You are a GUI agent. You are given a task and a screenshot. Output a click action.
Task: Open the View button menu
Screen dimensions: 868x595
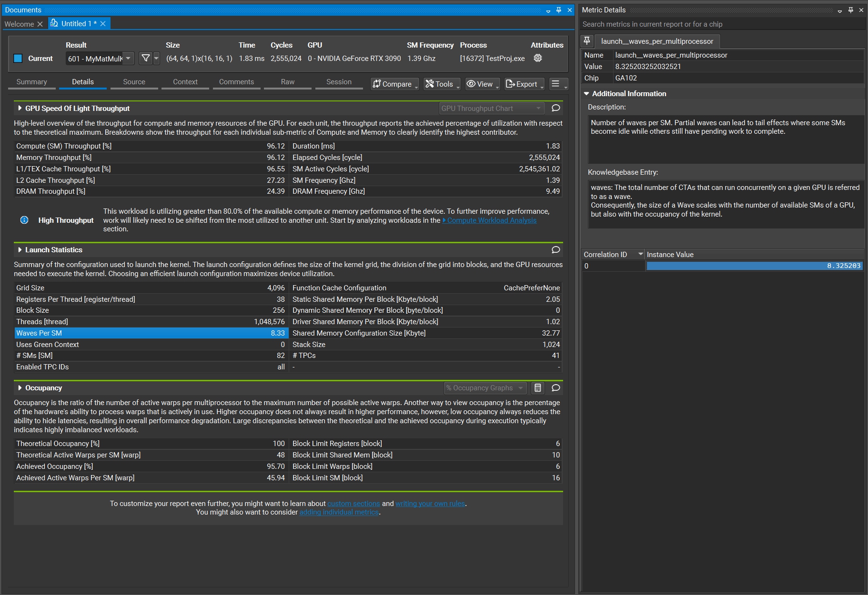pos(482,84)
